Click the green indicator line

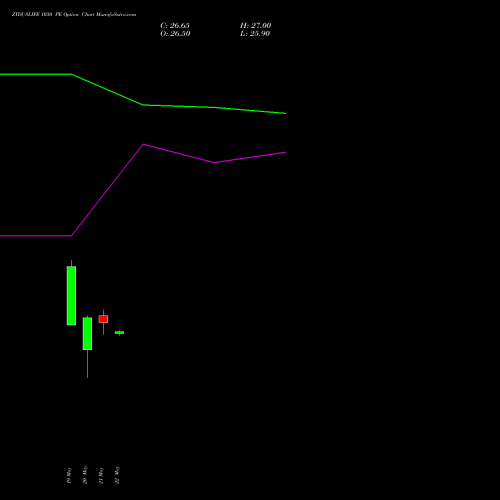click(x=143, y=105)
